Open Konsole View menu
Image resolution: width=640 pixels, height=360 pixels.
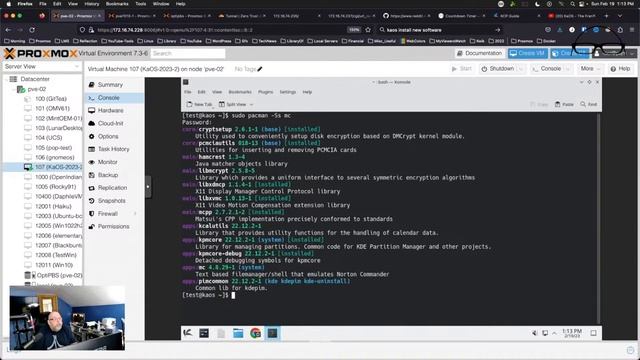(x=217, y=92)
